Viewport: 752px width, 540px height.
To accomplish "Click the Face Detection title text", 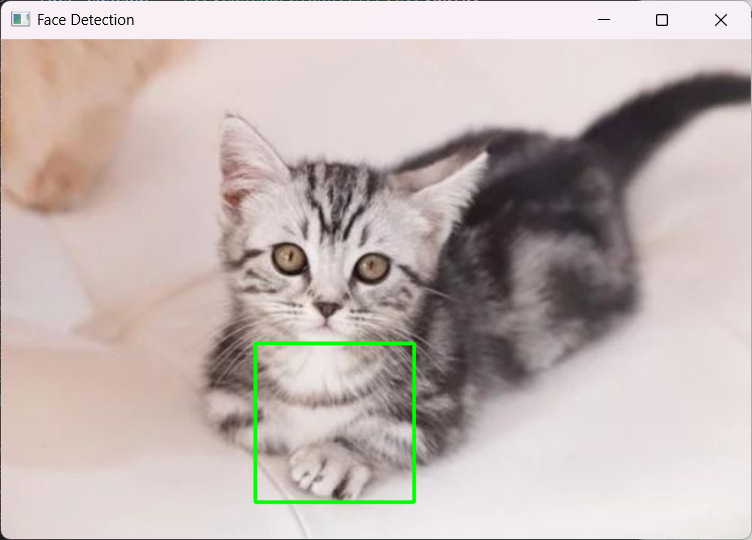I will (x=85, y=20).
